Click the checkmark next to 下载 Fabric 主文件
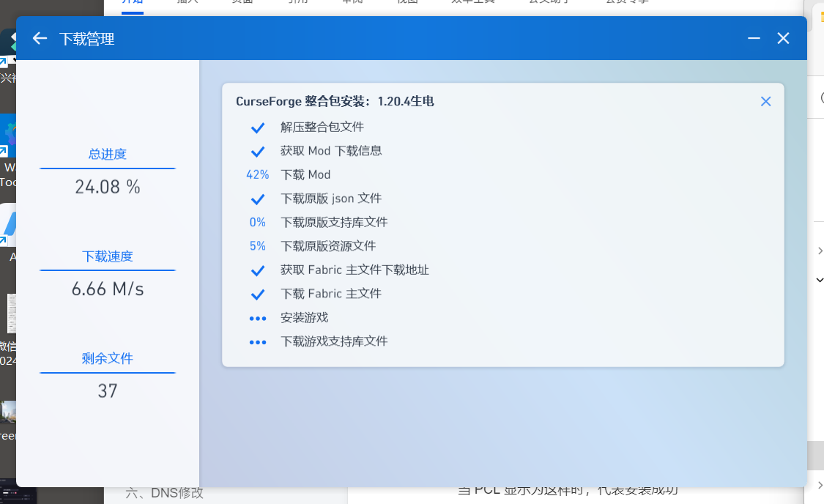 coord(257,294)
